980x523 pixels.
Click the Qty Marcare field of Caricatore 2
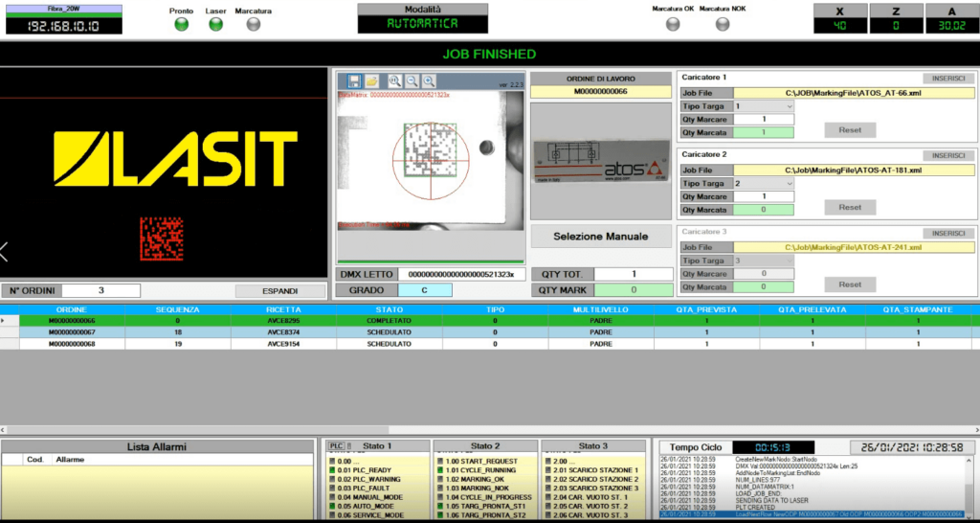pos(764,196)
